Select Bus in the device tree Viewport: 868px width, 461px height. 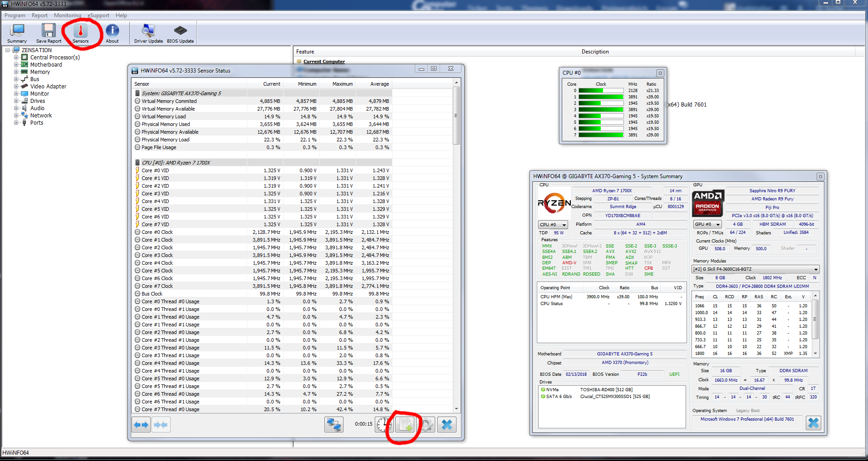click(x=34, y=79)
